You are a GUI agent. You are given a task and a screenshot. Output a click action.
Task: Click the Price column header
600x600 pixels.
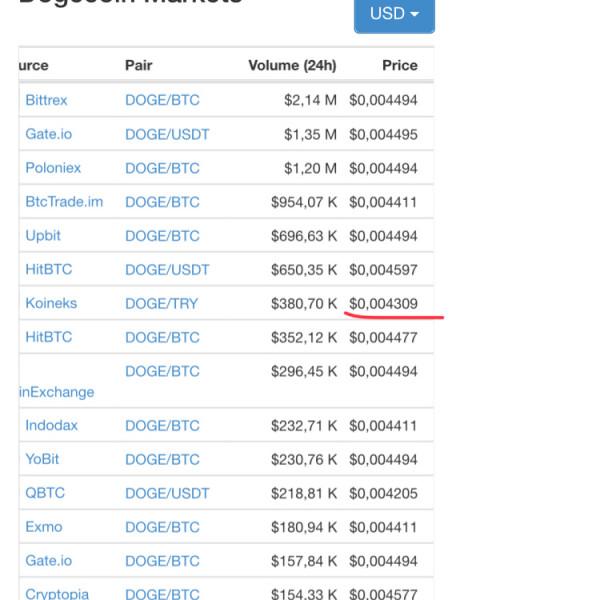[400, 66]
